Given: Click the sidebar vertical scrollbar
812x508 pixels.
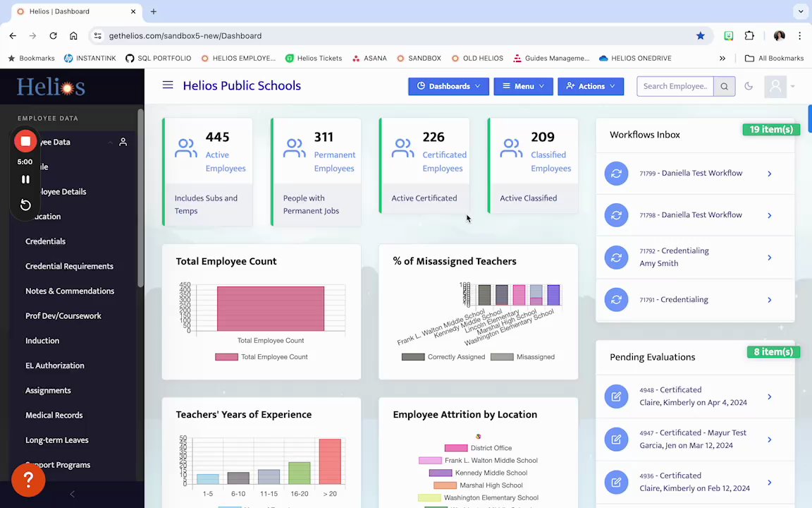Looking at the screenshot, I should [x=140, y=198].
